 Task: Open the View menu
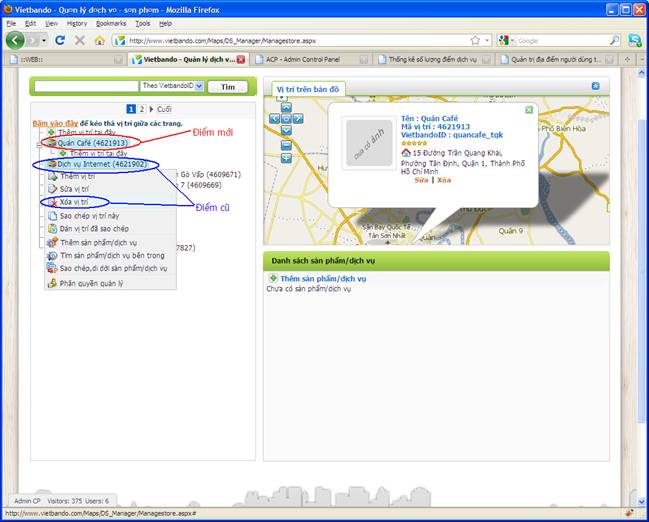51,24
